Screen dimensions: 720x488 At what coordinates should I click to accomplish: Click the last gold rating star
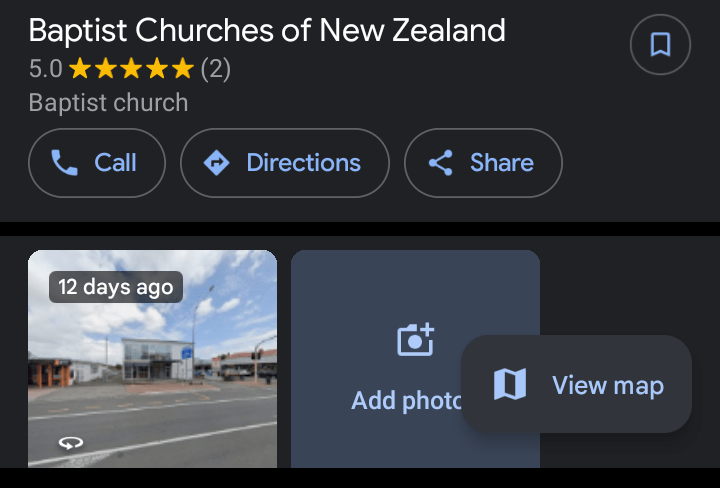(182, 69)
